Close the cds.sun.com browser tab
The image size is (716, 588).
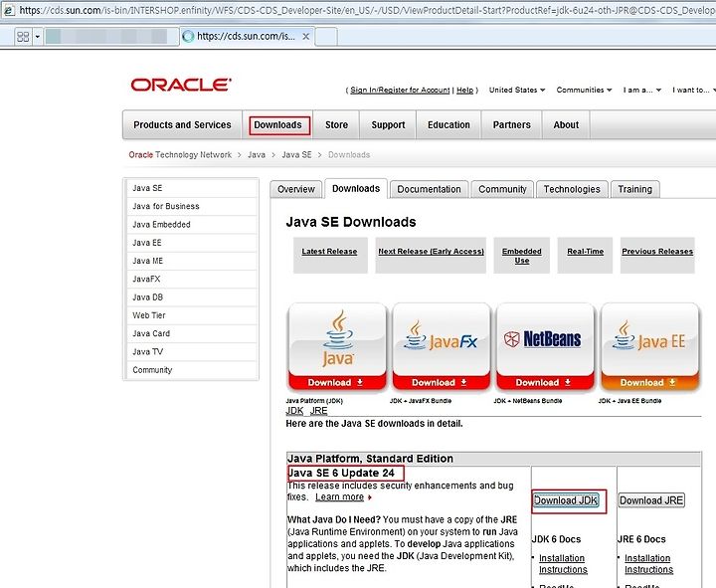pyautogui.click(x=306, y=37)
